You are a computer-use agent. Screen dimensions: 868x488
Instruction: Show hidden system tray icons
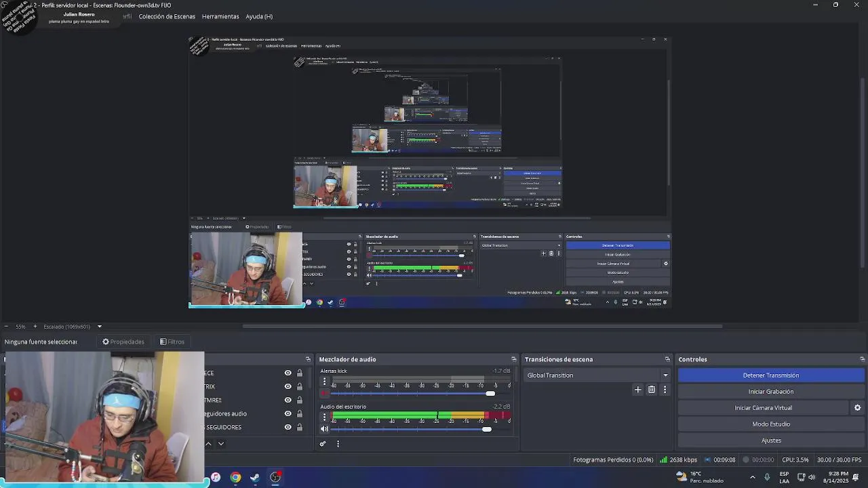tap(752, 477)
